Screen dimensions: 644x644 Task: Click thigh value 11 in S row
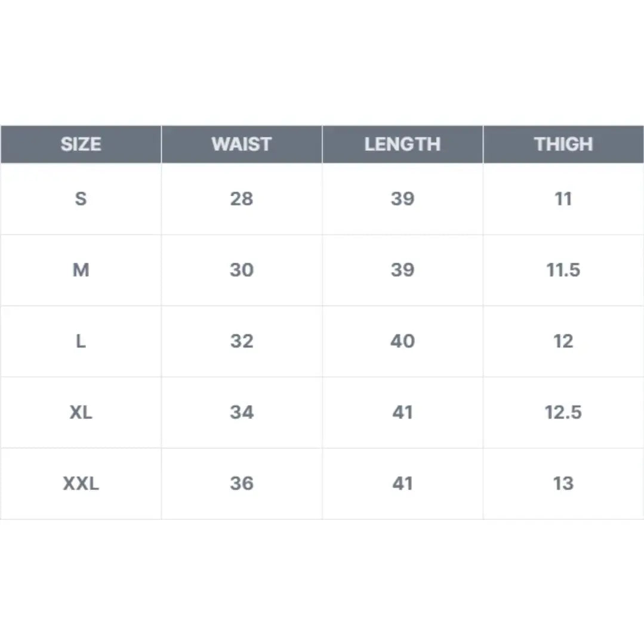(563, 199)
